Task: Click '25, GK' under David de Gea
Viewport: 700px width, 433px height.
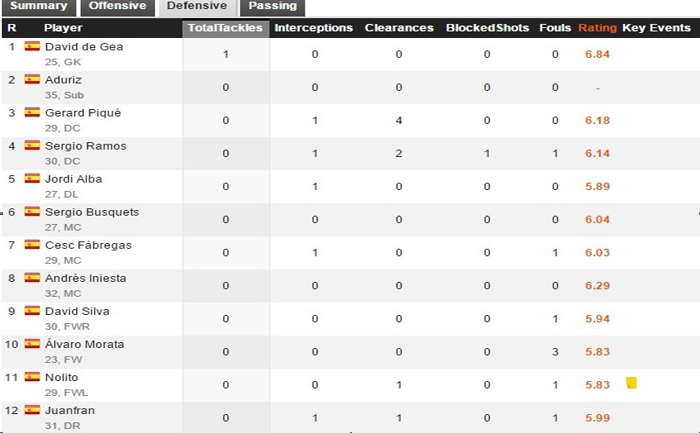Action: [x=62, y=62]
